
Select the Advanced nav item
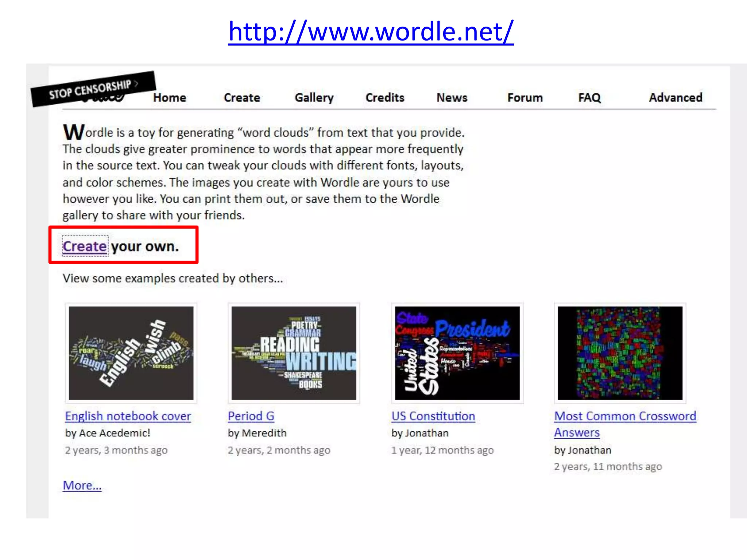[x=676, y=98]
